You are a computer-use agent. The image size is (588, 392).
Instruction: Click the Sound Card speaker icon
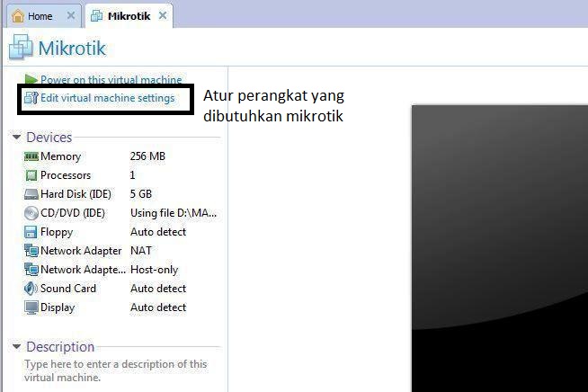[31, 289]
